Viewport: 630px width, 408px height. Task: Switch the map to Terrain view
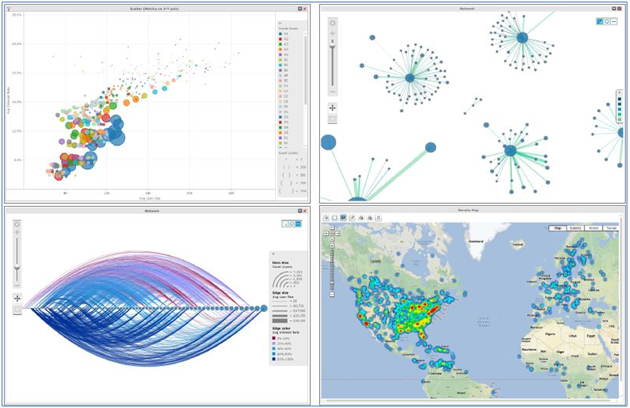click(611, 228)
